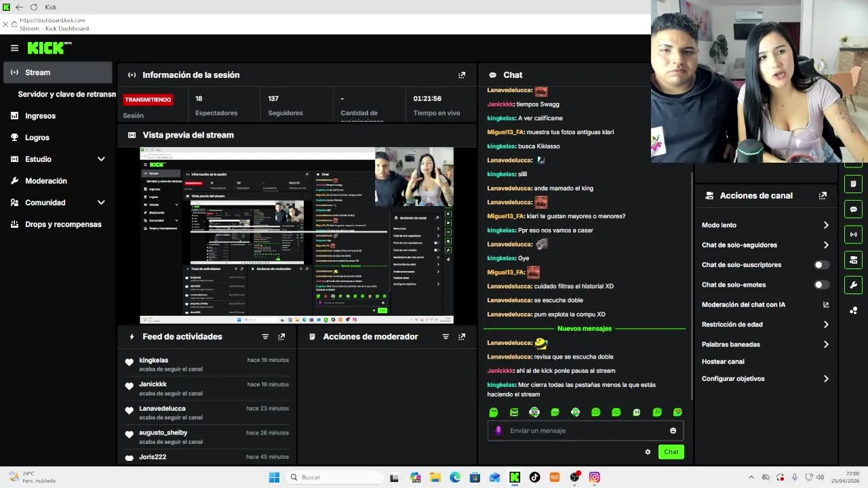Open the external link icon for Moderación del chat con IA

826,305
